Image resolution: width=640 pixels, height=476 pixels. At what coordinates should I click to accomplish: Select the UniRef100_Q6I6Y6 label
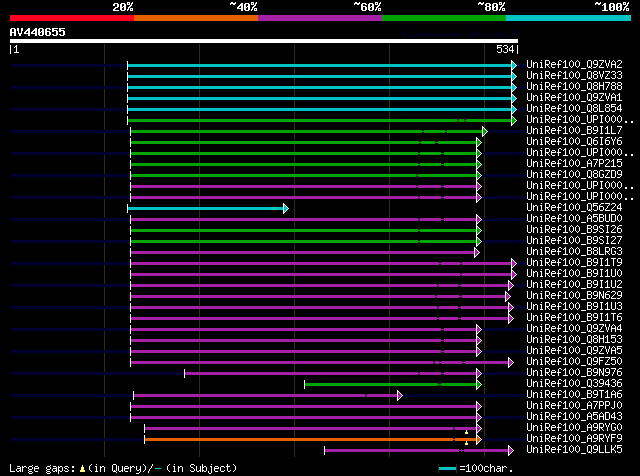pyautogui.click(x=574, y=142)
